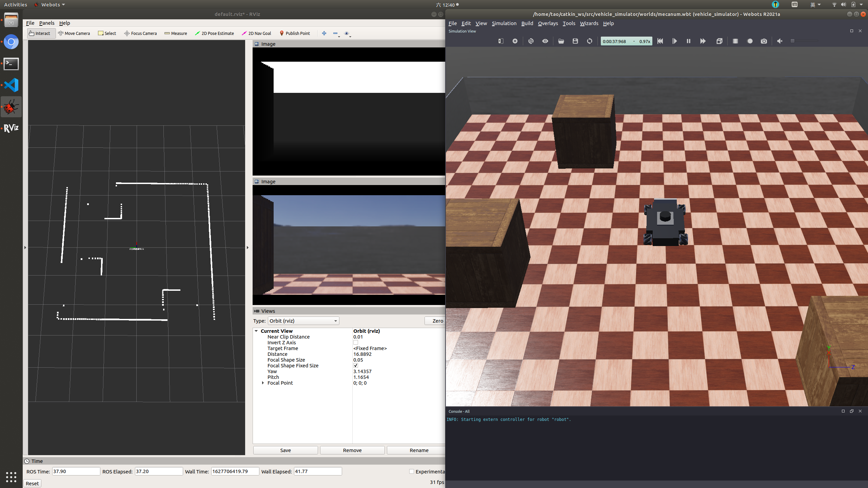The image size is (868, 488).
Task: Select the 2D Nav Goal tool
Action: click(256, 33)
